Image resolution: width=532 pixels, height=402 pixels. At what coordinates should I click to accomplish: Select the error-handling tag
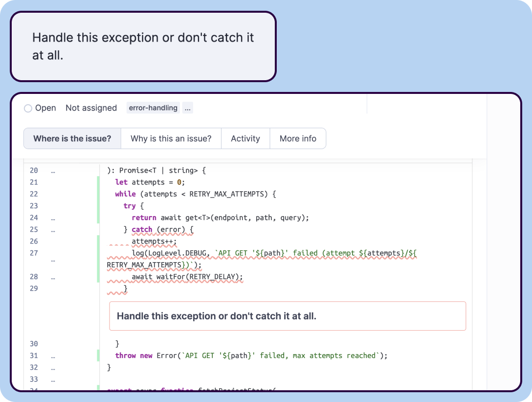153,108
